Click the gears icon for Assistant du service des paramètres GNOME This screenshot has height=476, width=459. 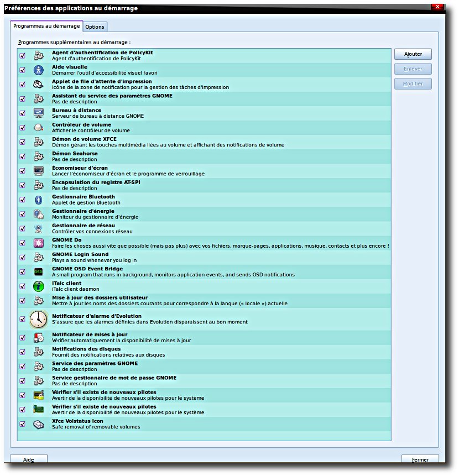[x=39, y=98]
